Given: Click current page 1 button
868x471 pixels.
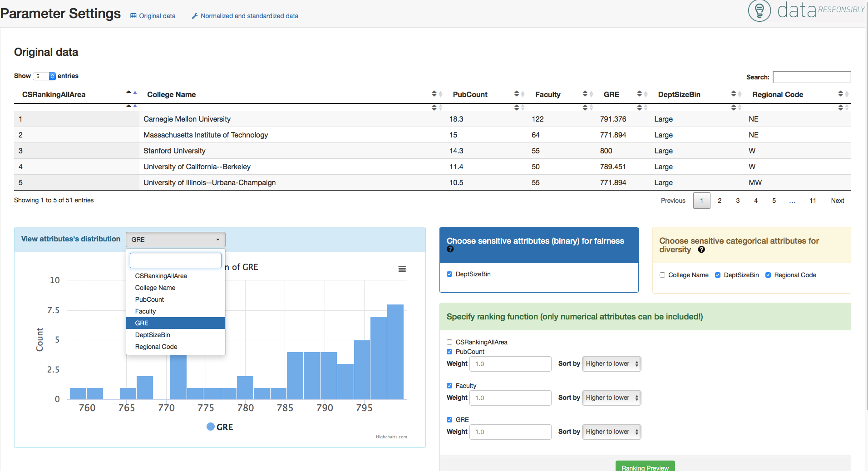Looking at the screenshot, I should pos(701,201).
